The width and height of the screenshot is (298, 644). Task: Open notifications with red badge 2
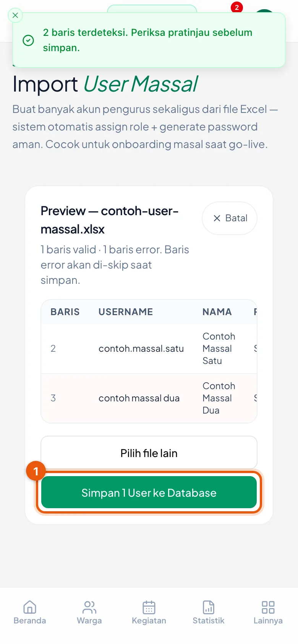tap(236, 8)
